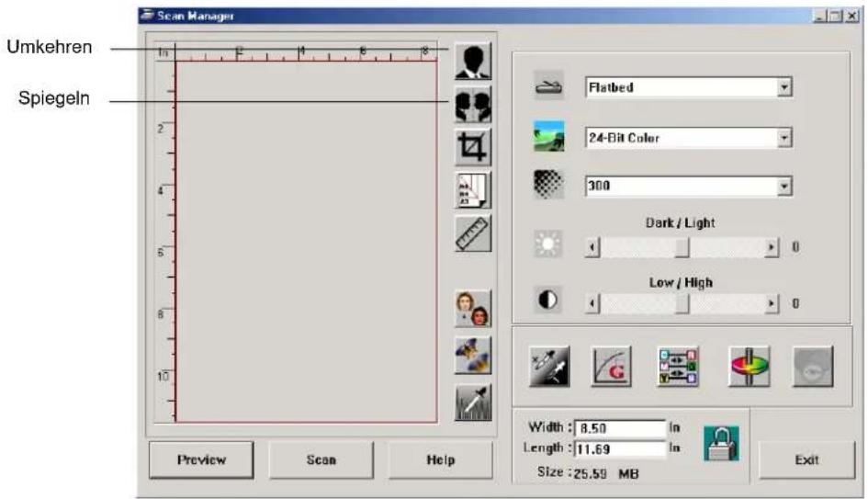The width and height of the screenshot is (868, 499).
Task: Click the scanner source icon beside Flatbed
Action: click(x=548, y=85)
